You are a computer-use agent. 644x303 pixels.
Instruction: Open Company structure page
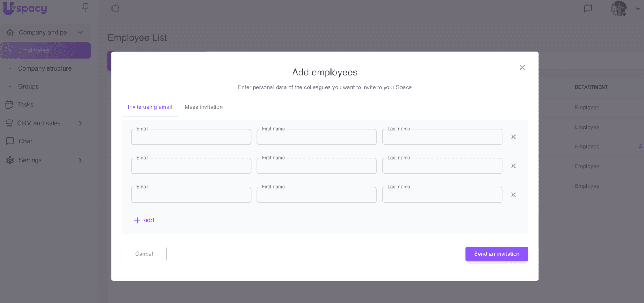(45, 68)
